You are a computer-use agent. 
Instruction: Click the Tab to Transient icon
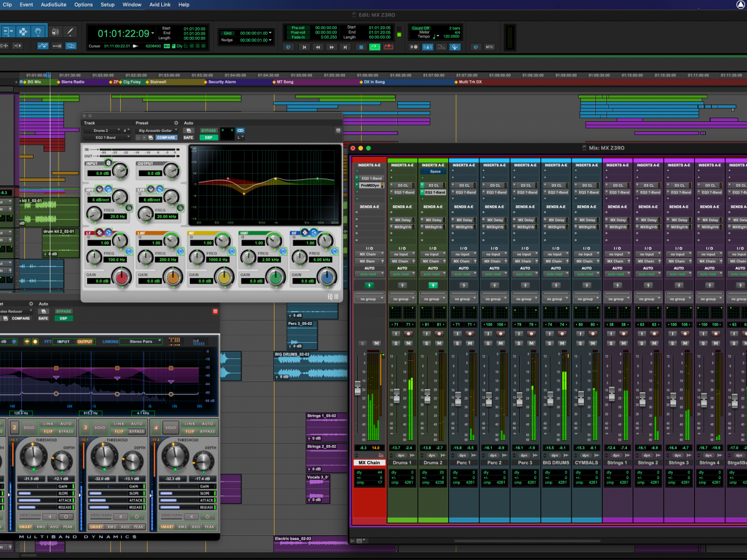(17, 46)
